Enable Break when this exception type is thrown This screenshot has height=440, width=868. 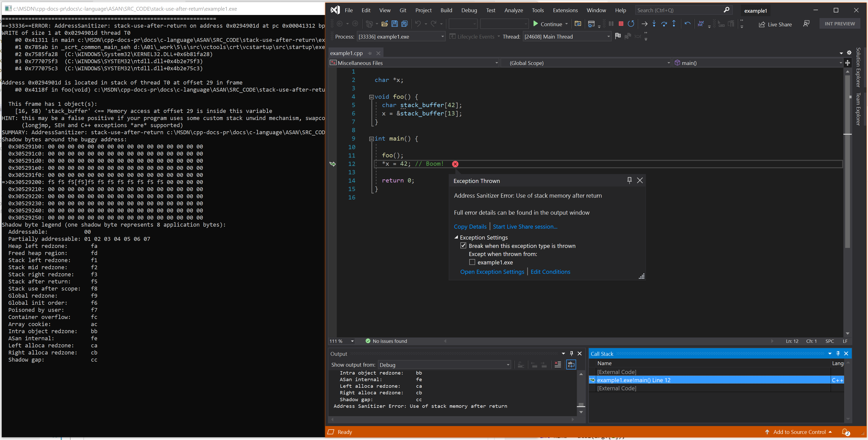point(463,245)
